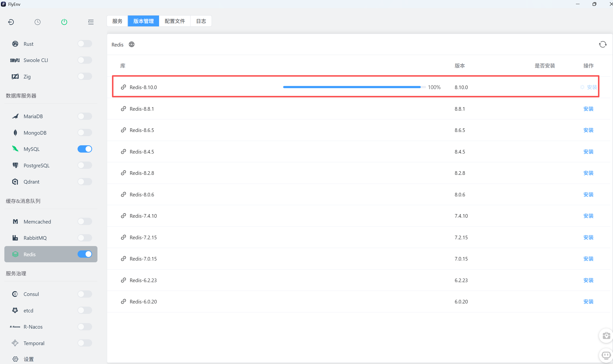The width and height of the screenshot is (613, 364).
Task: Click the link icon for Redis-7.4.10
Action: pos(123,216)
